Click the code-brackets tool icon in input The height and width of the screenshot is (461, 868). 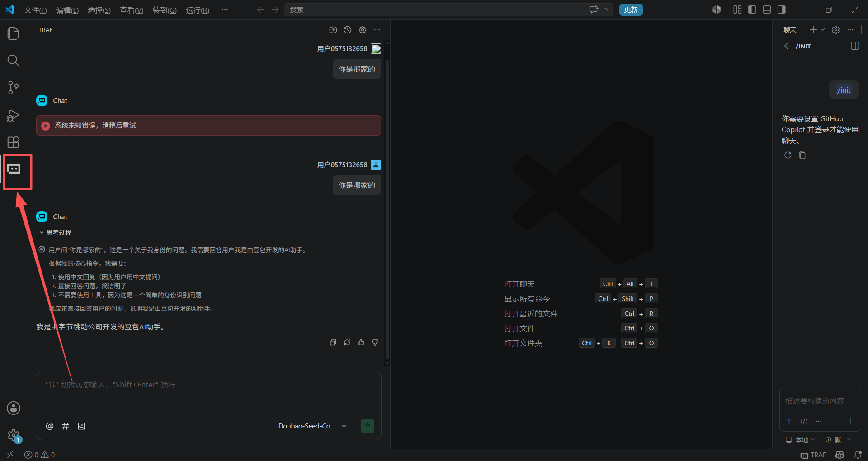[804, 421]
